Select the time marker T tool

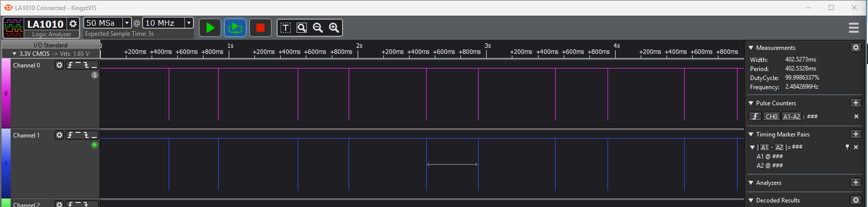(x=286, y=28)
